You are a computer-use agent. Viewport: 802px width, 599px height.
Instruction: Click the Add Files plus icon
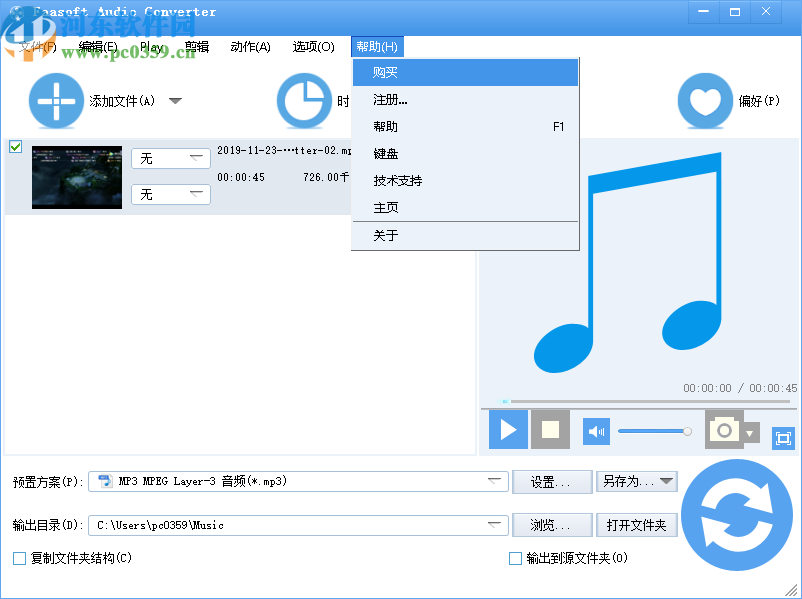pyautogui.click(x=56, y=100)
